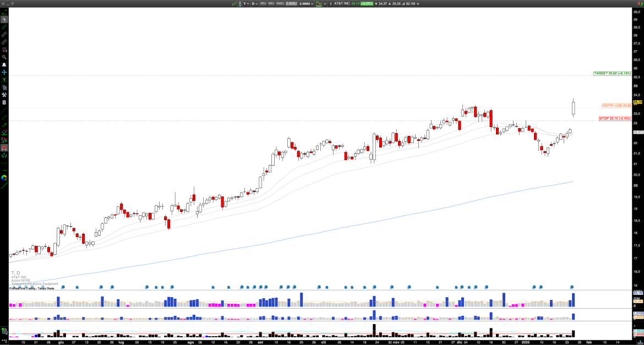Image resolution: width=644 pixels, height=345 pixels.
Task: Toggle the 50U units view
Action: pyautogui.click(x=271, y=4)
